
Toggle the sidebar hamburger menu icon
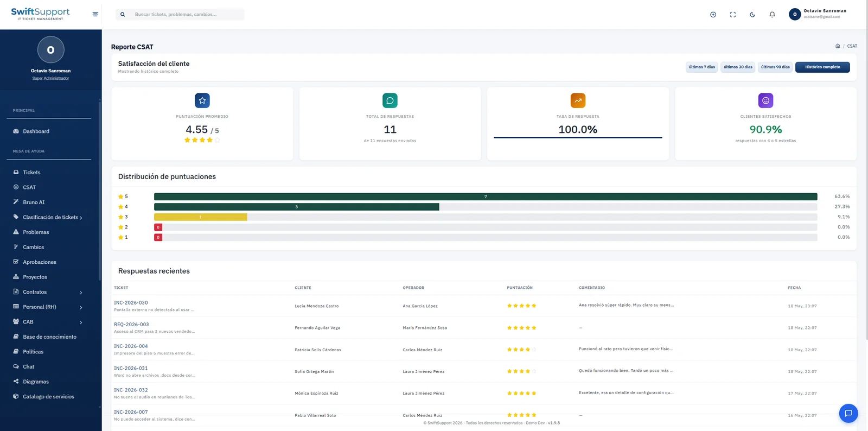95,15
